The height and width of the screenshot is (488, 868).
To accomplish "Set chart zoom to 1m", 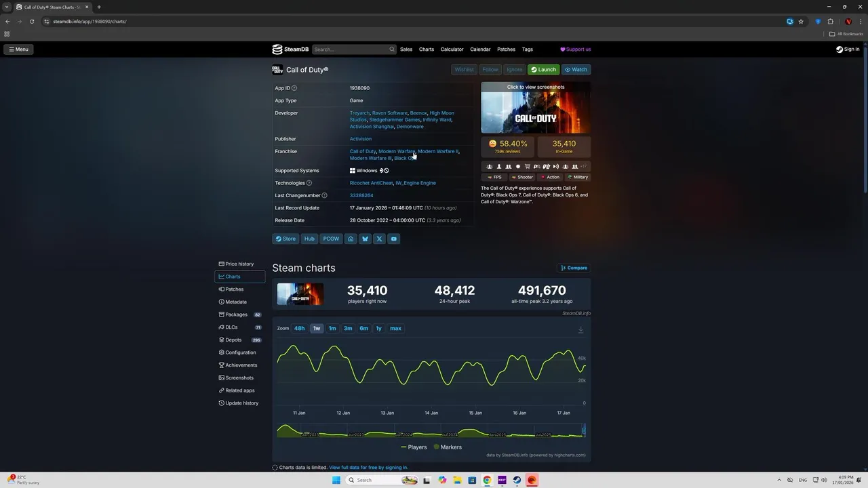I will click(x=332, y=328).
